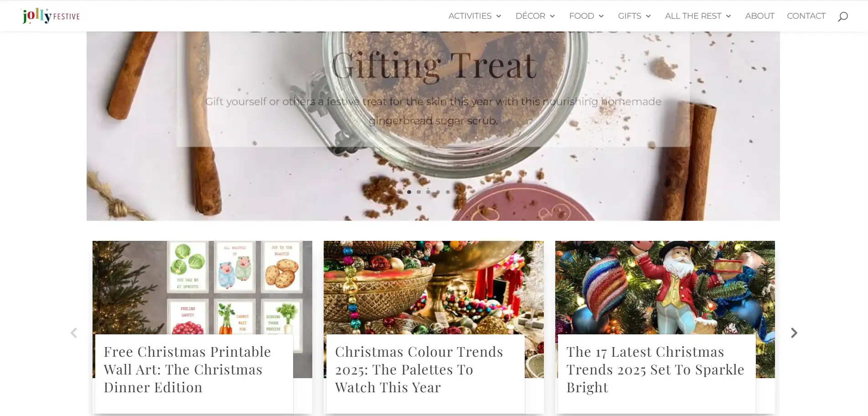Open The 17 Latest Christmas Trends post
This screenshot has width=868, height=416.
tap(655, 369)
